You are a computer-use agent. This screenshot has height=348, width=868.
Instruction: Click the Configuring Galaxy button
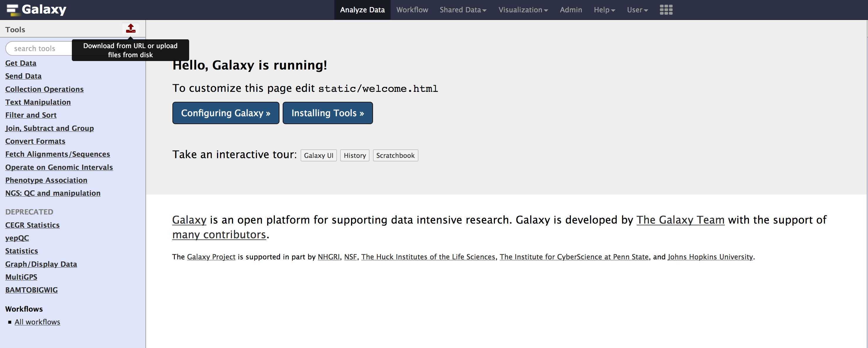pyautogui.click(x=226, y=113)
